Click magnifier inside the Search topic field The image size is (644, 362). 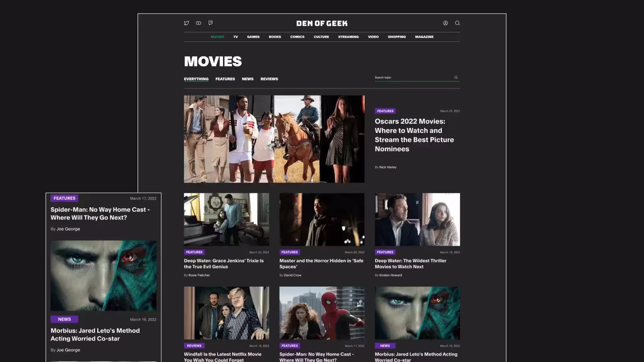pos(456,77)
